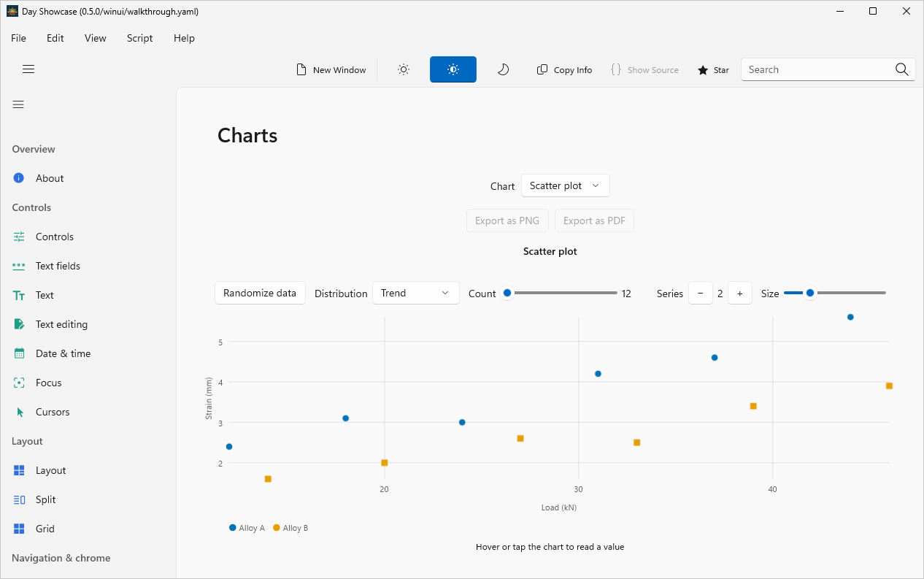Click the Day Showcase app icon in title bar

(12, 11)
